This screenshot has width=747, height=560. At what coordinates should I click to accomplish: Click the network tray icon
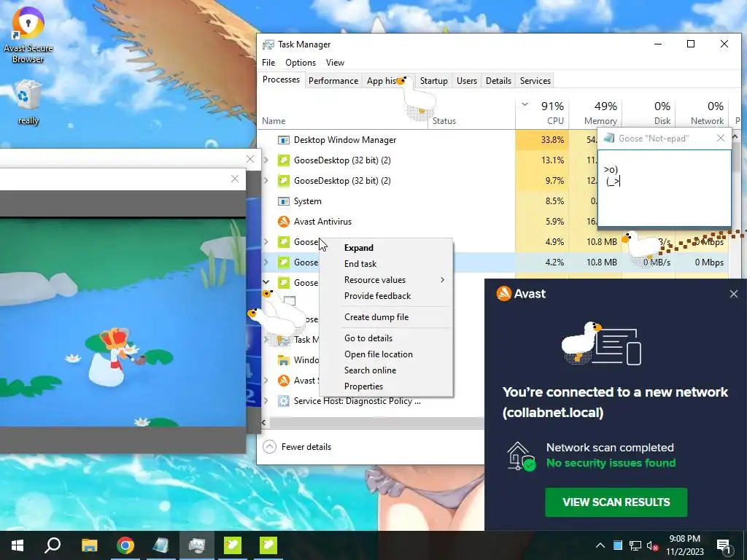635,545
